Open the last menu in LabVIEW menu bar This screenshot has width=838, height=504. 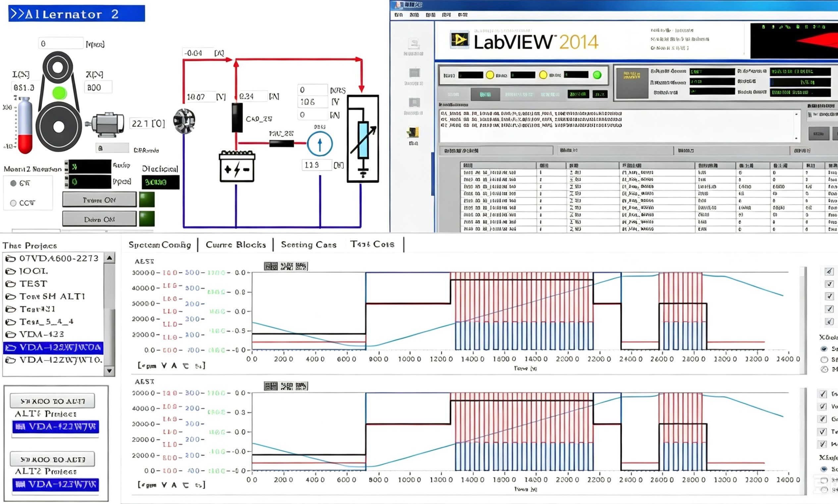463,15
